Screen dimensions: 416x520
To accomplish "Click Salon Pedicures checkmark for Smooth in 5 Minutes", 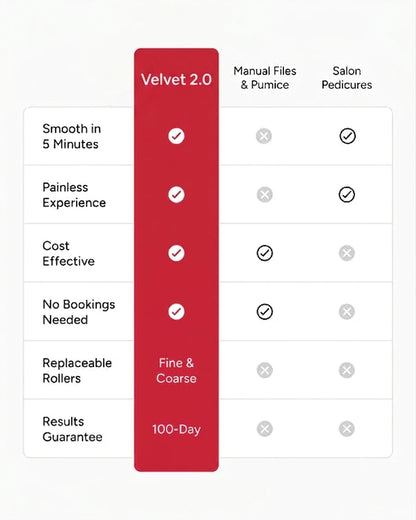I will (347, 136).
